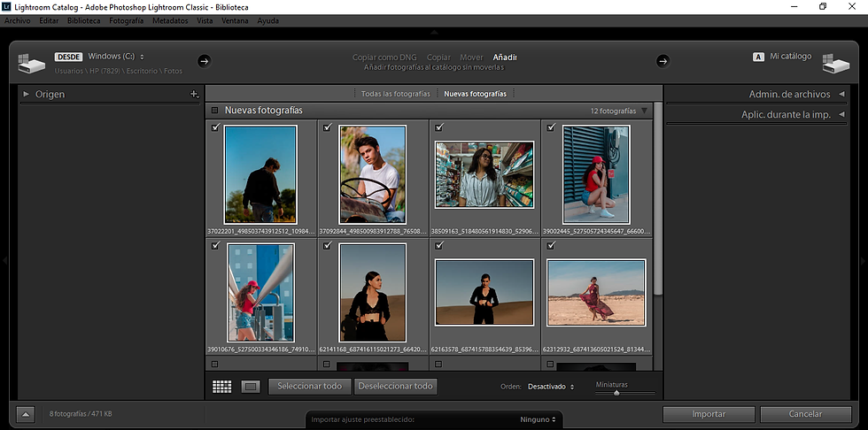
Task: Click the 8 fotografías / 471 KB status text
Action: [x=81, y=414]
